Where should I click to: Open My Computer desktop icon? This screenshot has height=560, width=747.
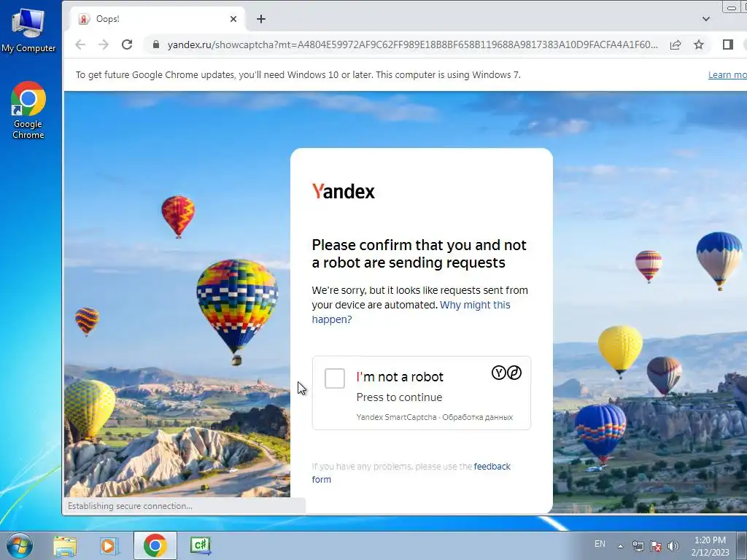(28, 30)
